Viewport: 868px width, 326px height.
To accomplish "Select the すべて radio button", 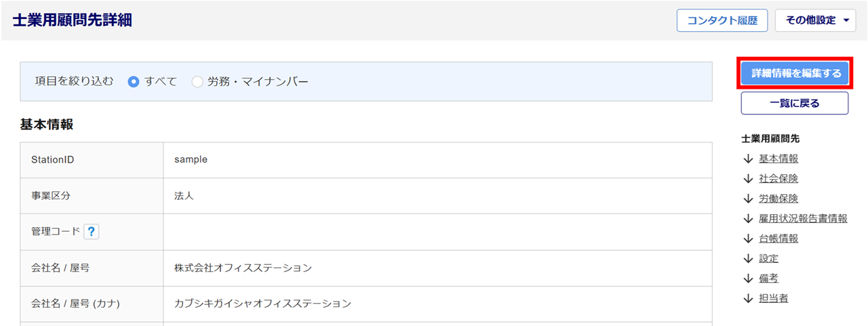I will (x=134, y=82).
